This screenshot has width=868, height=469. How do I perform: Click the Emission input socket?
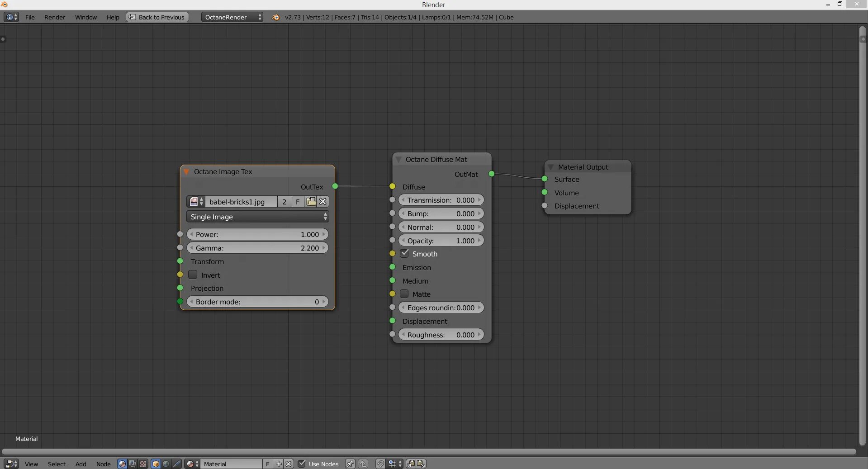(x=392, y=267)
